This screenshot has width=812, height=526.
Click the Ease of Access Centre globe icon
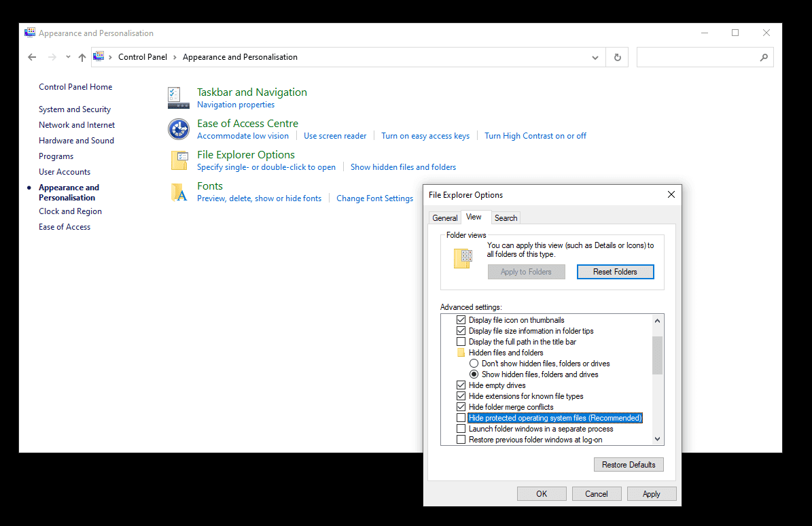click(x=178, y=128)
